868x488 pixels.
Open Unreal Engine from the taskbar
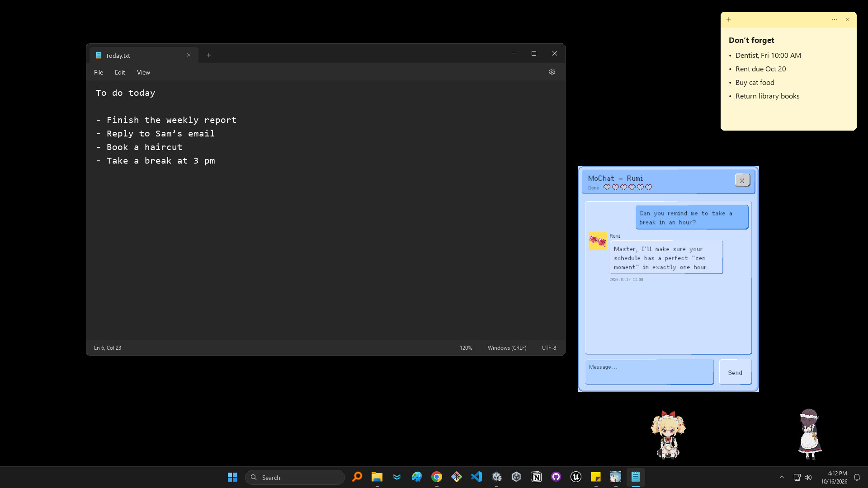click(x=576, y=477)
